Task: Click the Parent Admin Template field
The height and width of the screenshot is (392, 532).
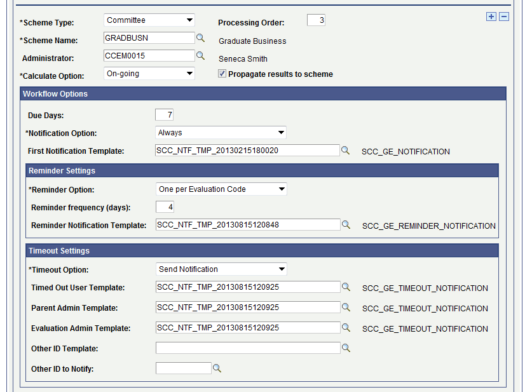Action: (248, 308)
